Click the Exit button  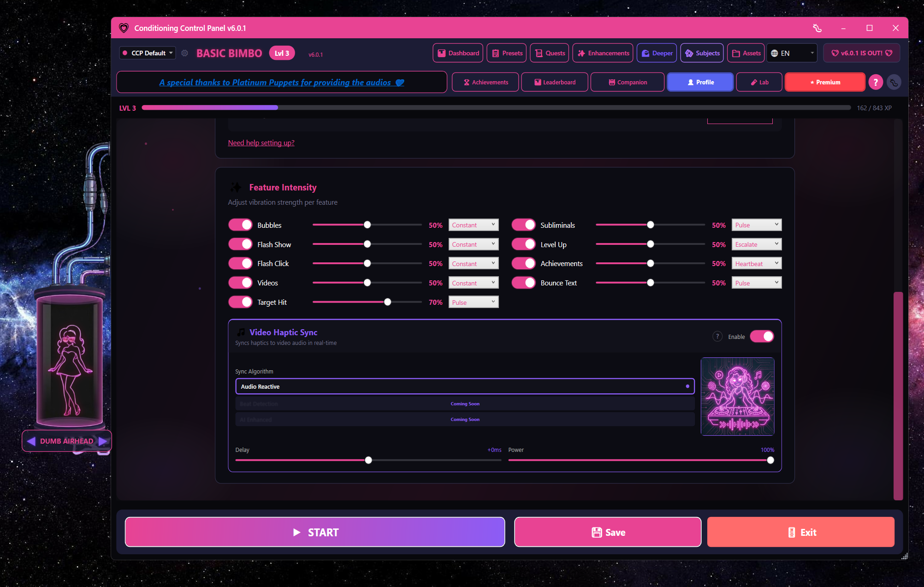[x=801, y=532]
